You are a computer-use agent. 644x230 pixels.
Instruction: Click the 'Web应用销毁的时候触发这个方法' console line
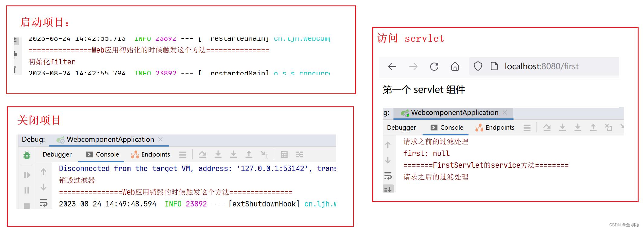pos(175,192)
